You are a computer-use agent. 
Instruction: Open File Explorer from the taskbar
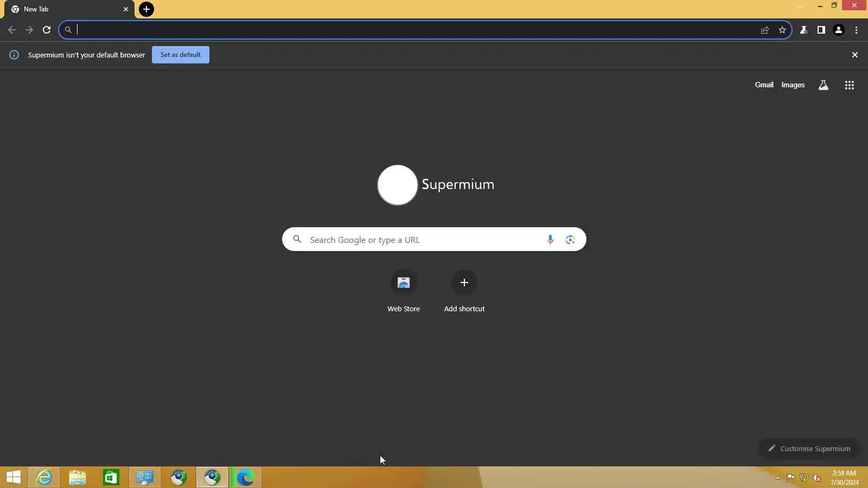[x=78, y=477]
